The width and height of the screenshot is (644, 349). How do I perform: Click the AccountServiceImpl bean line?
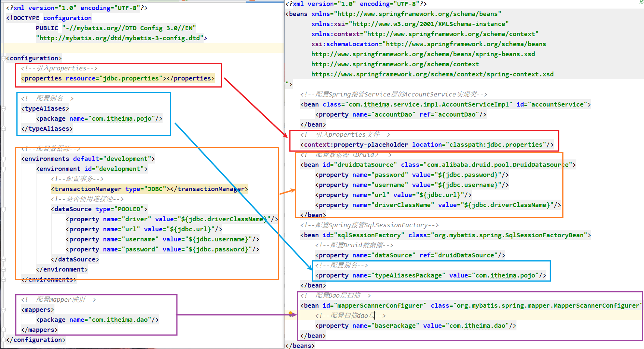pyautogui.click(x=446, y=104)
